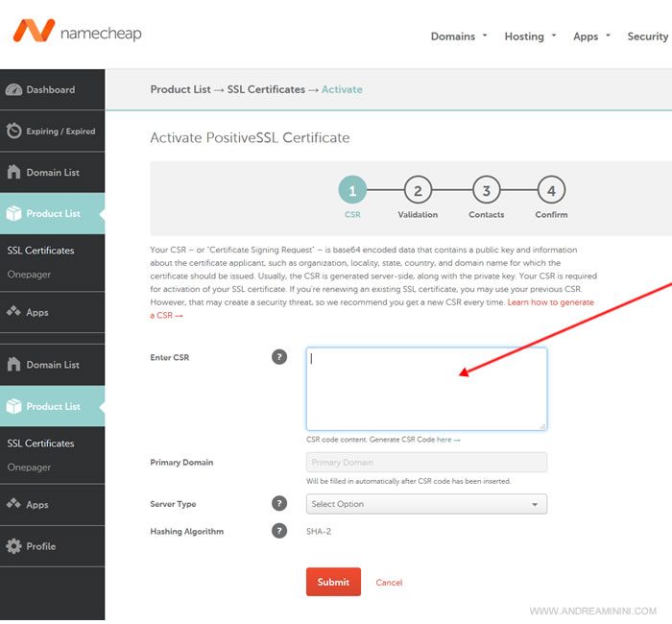Expand the Domains menu

459,36
